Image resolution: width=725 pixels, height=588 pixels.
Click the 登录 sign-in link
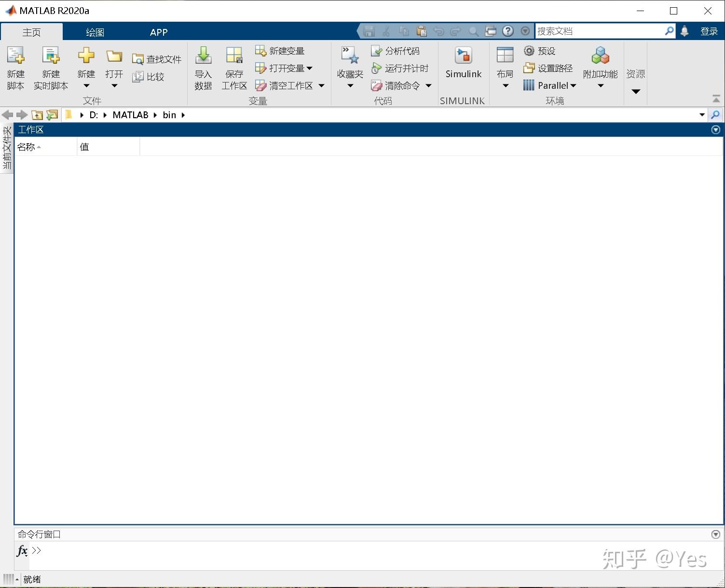709,30
